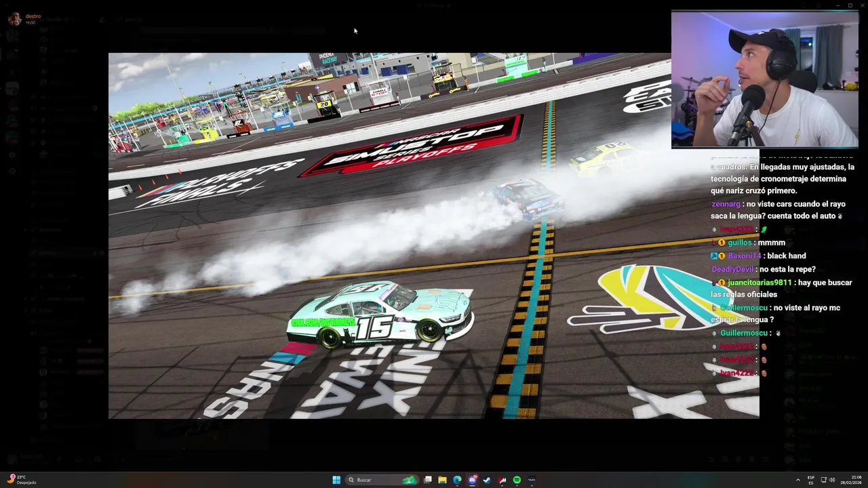The height and width of the screenshot is (488, 868).
Task: Open Task View from the taskbar
Action: 428,480
